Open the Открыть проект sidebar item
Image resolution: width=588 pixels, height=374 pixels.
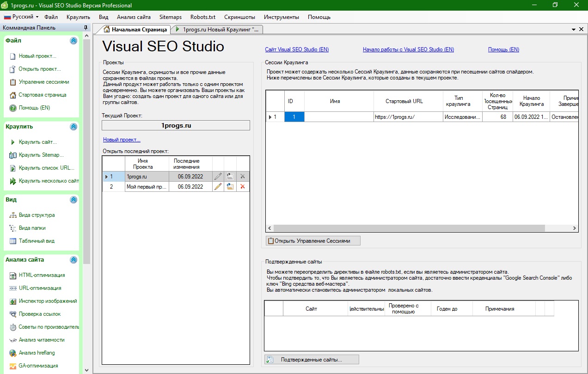tap(40, 69)
